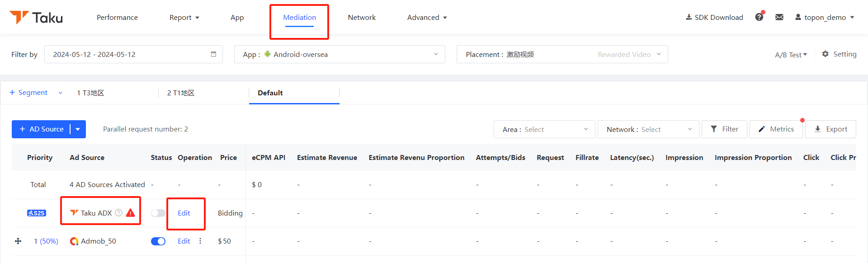Click the Taku ADX red warning icon
868x263 pixels.
[x=131, y=213]
